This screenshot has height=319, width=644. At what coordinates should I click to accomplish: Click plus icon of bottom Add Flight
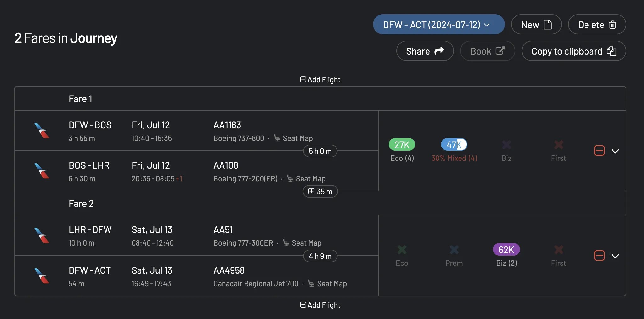[x=303, y=305]
